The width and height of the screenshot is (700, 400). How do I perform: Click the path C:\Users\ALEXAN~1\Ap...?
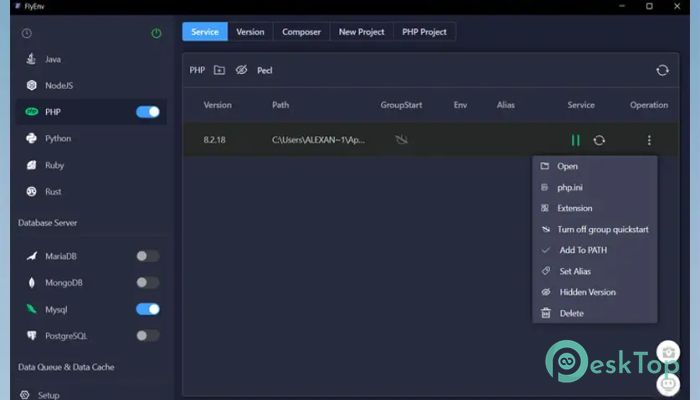[318, 140]
